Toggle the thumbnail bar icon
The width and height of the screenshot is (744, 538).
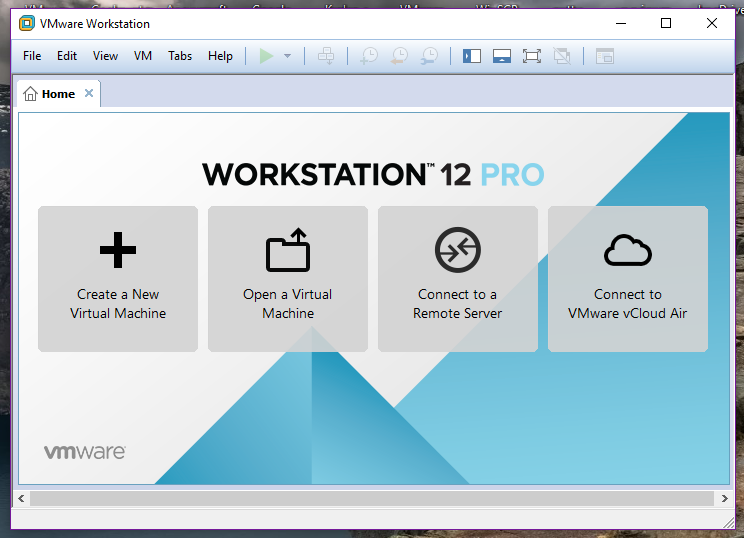click(502, 56)
